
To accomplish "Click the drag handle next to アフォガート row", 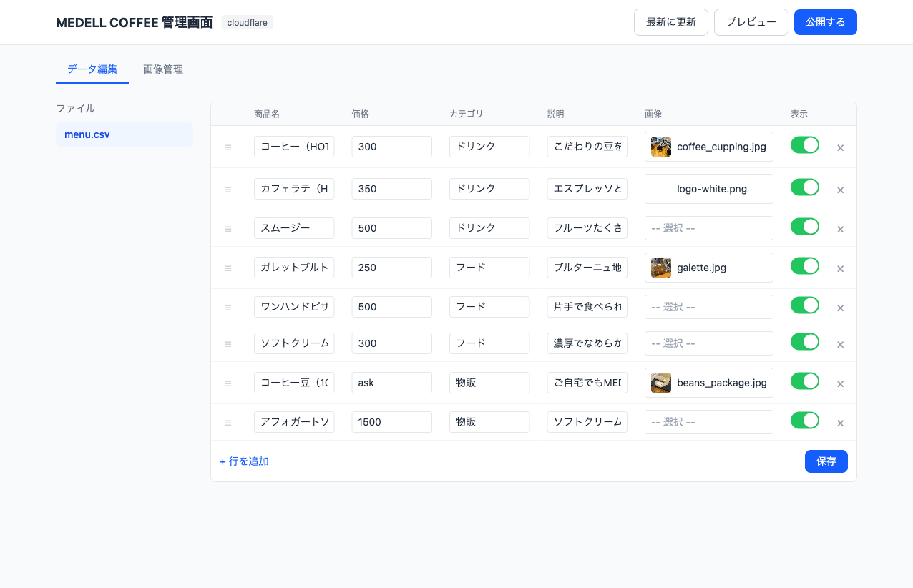I will pyautogui.click(x=228, y=422).
